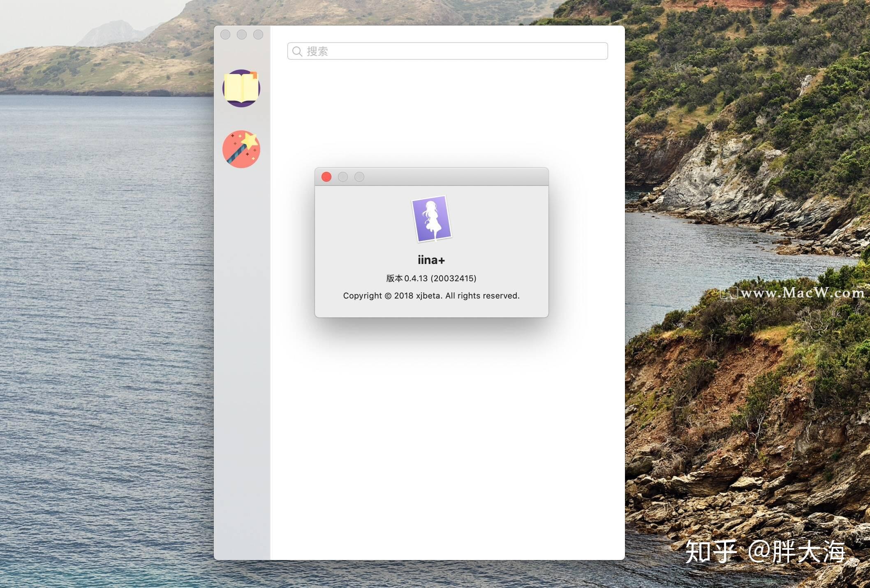The width and height of the screenshot is (870, 588).
Task: Click the xjbeta copyright line
Action: pos(431,296)
